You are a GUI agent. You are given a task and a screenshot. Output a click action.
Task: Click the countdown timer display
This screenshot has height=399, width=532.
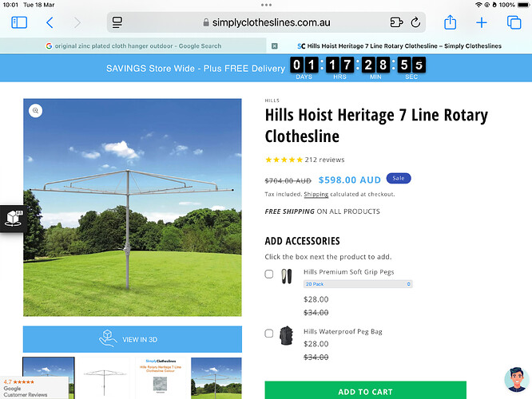point(358,68)
